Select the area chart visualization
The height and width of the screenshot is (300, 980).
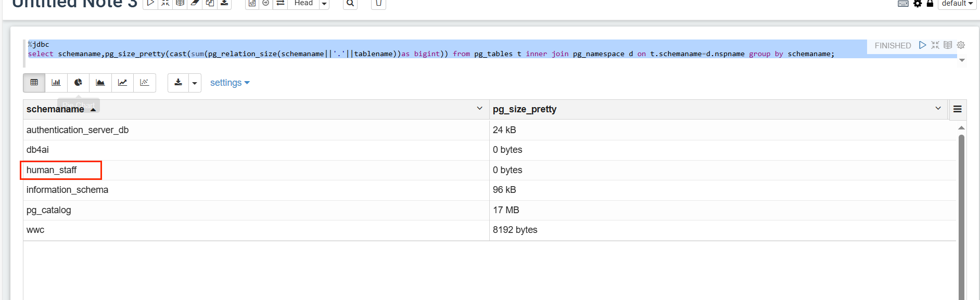point(100,83)
